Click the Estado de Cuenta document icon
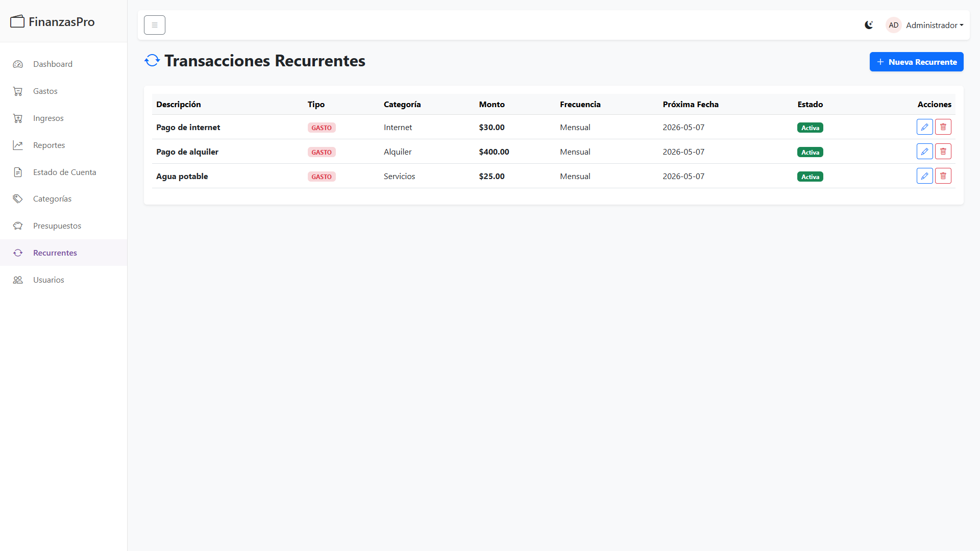This screenshot has height=551, width=980. 18,172
